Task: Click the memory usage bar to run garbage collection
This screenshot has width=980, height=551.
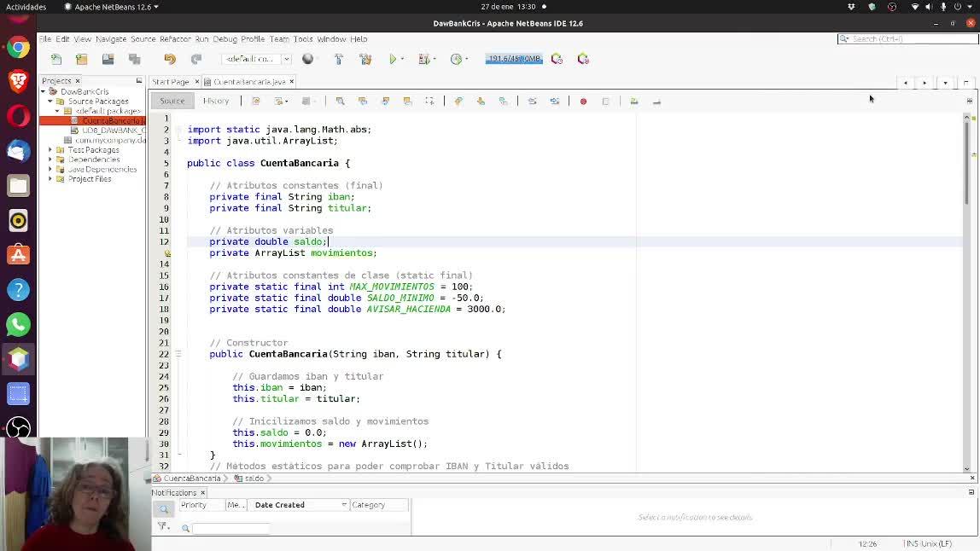Action: pos(513,59)
